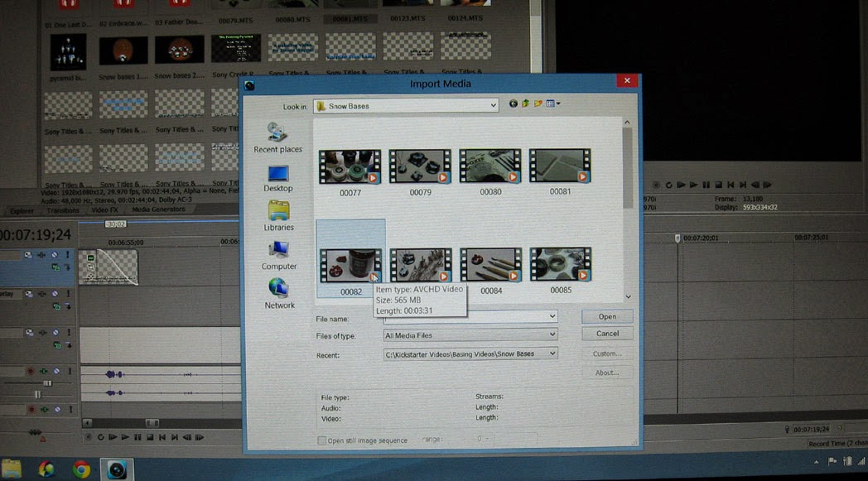Open Network in places sidebar

(279, 294)
